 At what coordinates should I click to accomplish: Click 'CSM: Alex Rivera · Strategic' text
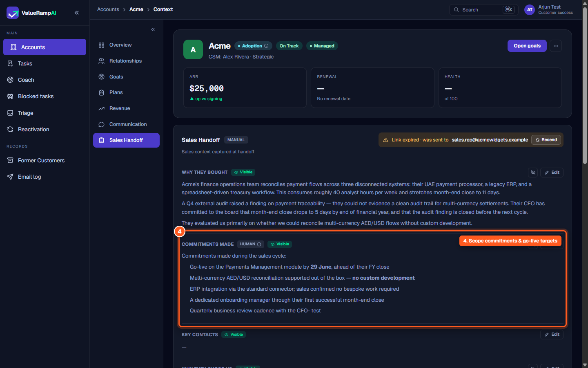[x=241, y=57]
